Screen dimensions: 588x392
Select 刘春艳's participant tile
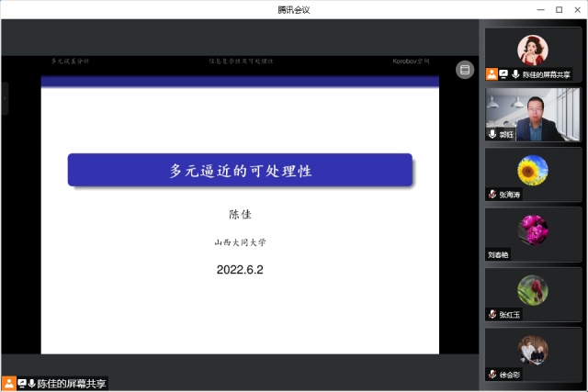[533, 233]
